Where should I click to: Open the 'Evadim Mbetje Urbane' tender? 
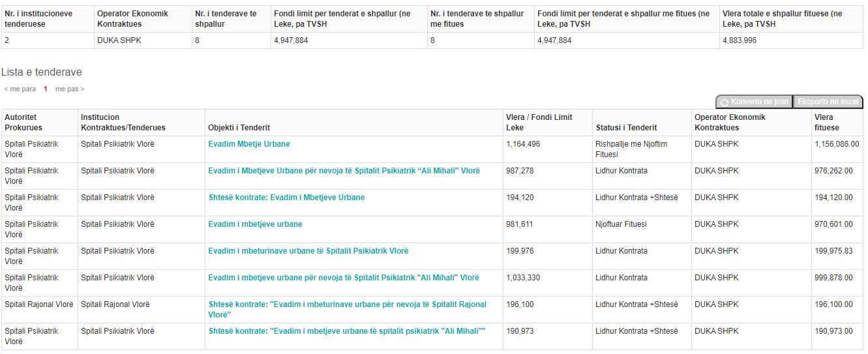(x=249, y=144)
